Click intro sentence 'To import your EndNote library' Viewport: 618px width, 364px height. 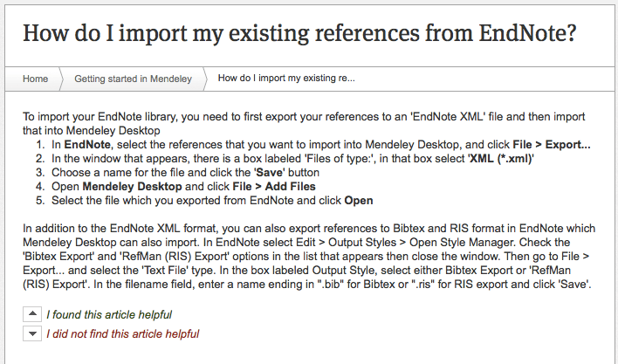(x=304, y=124)
